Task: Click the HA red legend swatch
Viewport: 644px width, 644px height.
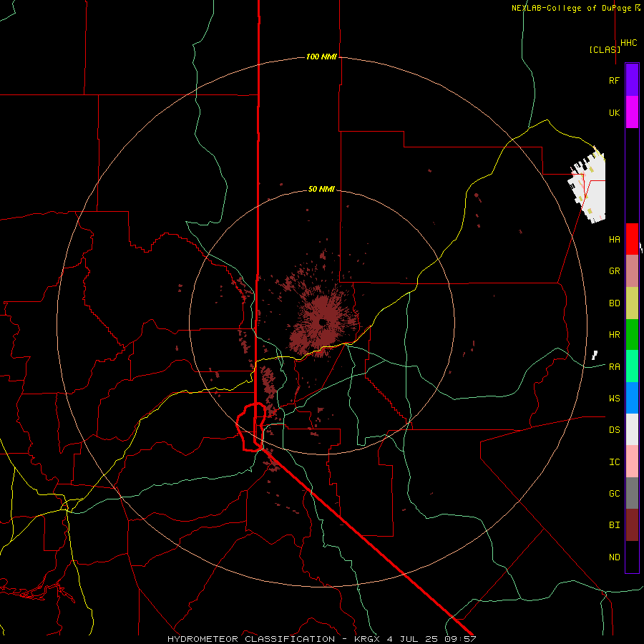Action: (x=632, y=239)
